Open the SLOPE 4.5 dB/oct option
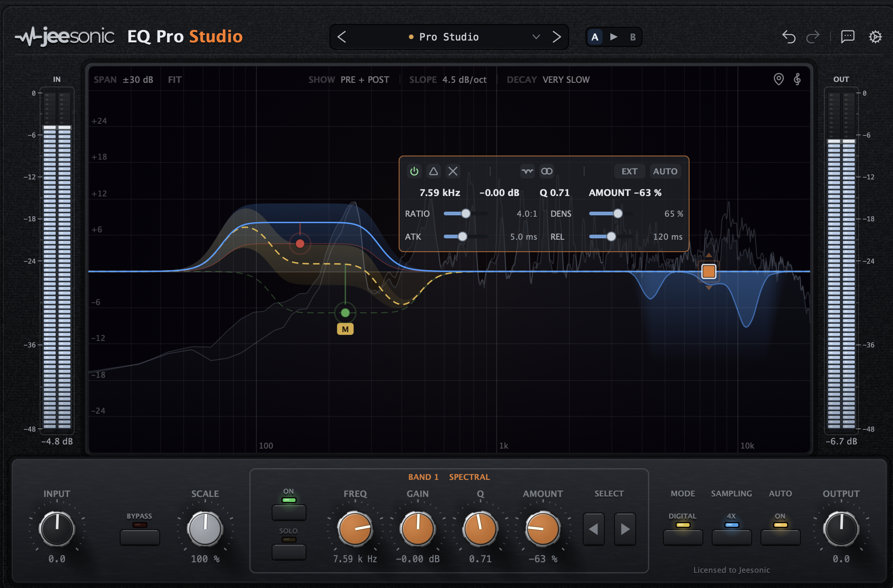 tap(448, 80)
